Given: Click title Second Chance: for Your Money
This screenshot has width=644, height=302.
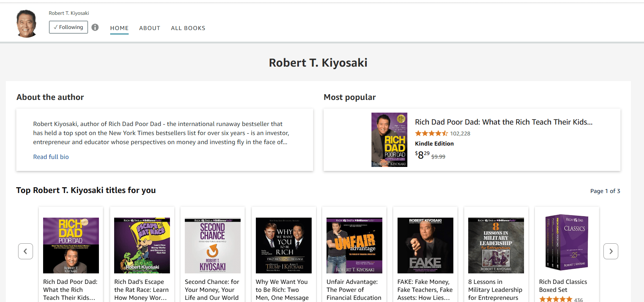Looking at the screenshot, I should coord(212,290).
